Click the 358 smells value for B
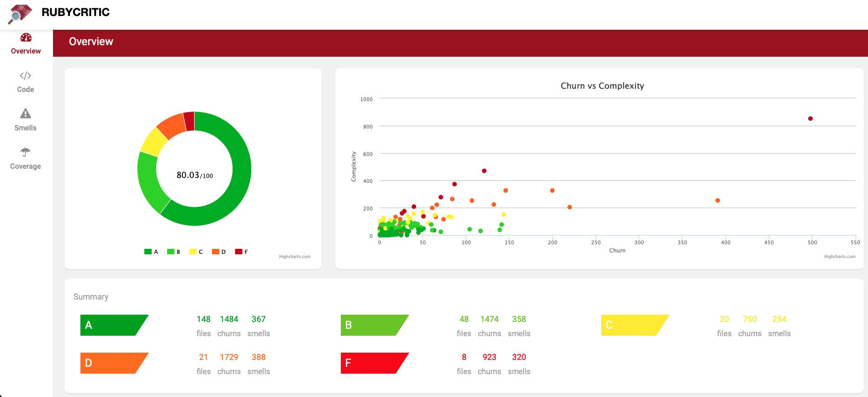The width and height of the screenshot is (868, 397). pos(519,319)
